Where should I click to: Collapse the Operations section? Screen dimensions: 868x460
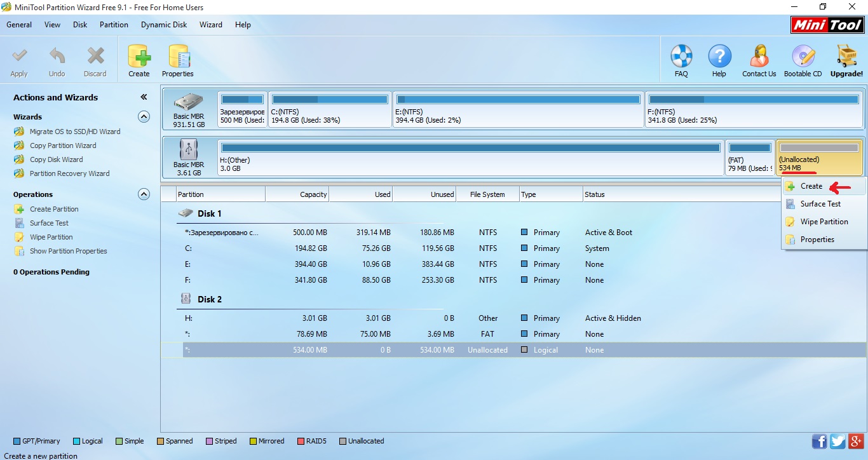tap(144, 194)
